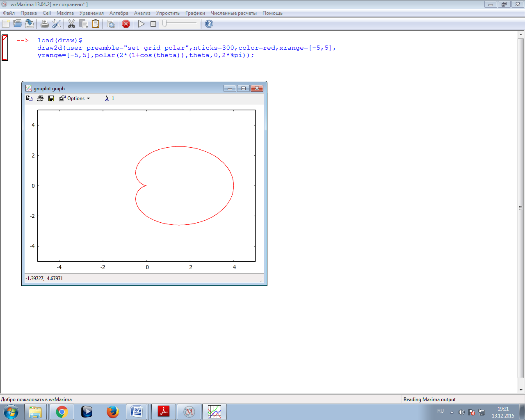The height and width of the screenshot is (420, 525).
Task: Click the red cell bracket on left
Action: click(x=5, y=48)
